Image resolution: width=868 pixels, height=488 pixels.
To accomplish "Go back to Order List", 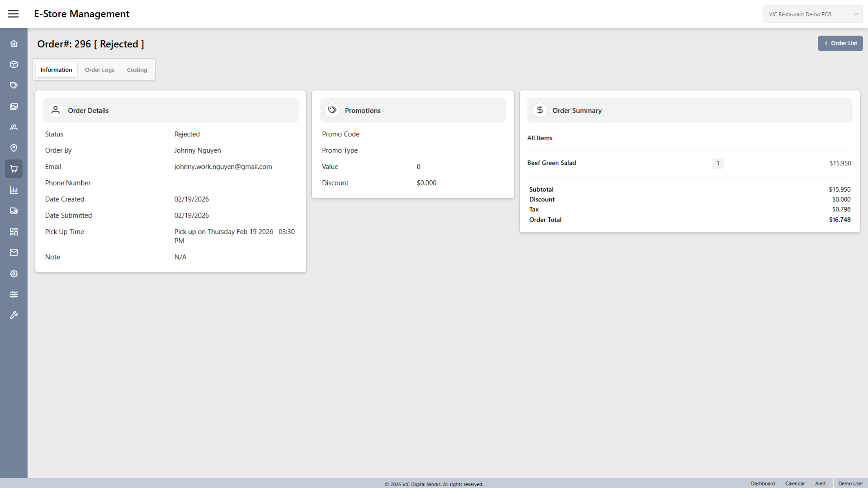I will [840, 43].
